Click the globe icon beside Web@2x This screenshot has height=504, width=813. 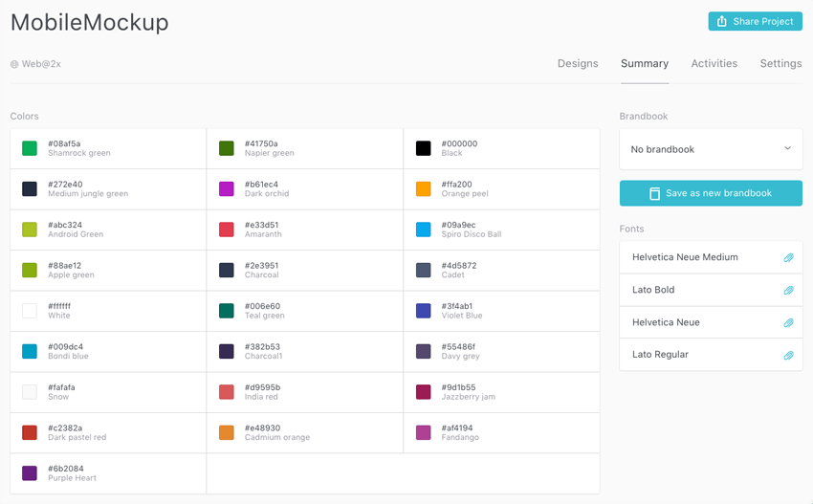pyautogui.click(x=14, y=65)
